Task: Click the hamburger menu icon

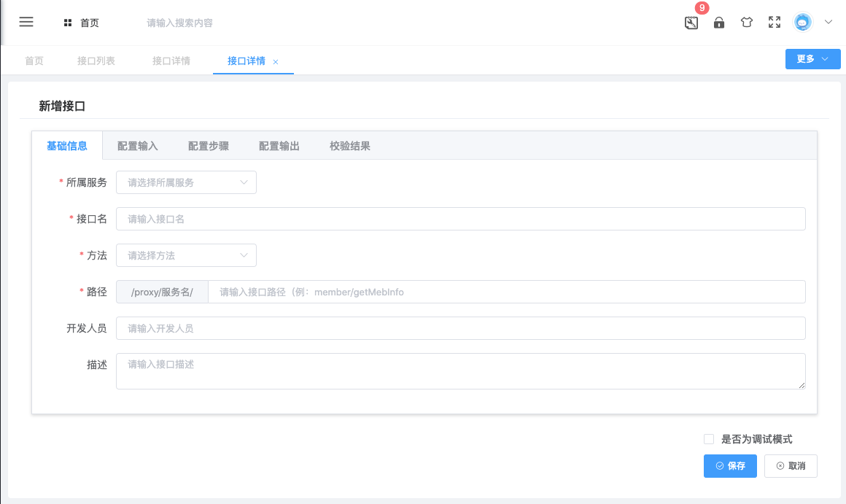Action: click(x=26, y=22)
